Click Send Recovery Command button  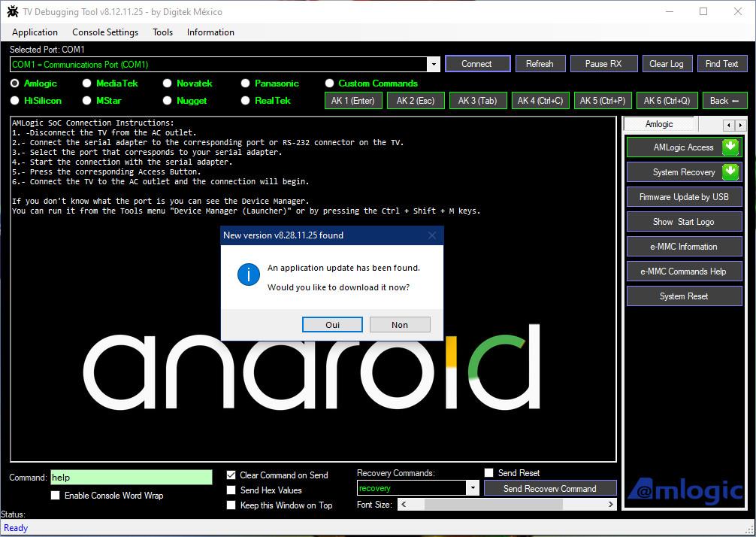click(550, 488)
